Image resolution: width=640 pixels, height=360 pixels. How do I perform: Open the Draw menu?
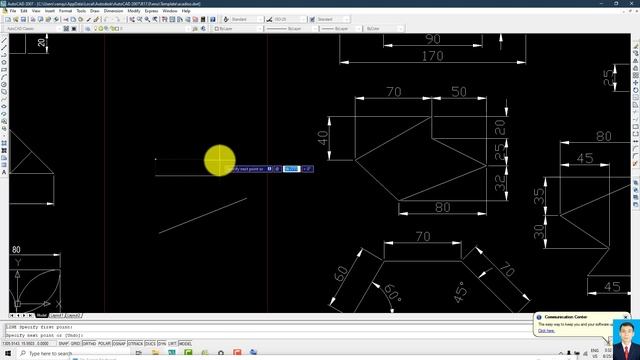[x=95, y=11]
